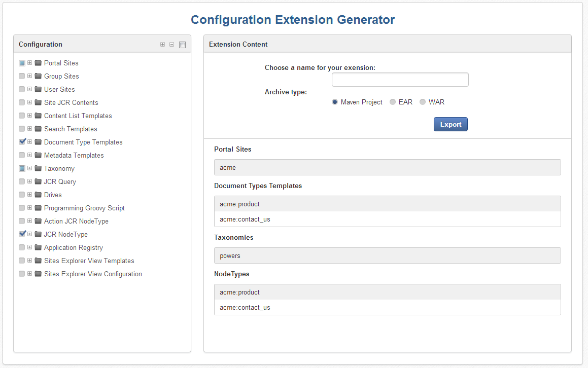
Task: Click the Export button
Action: pos(451,124)
